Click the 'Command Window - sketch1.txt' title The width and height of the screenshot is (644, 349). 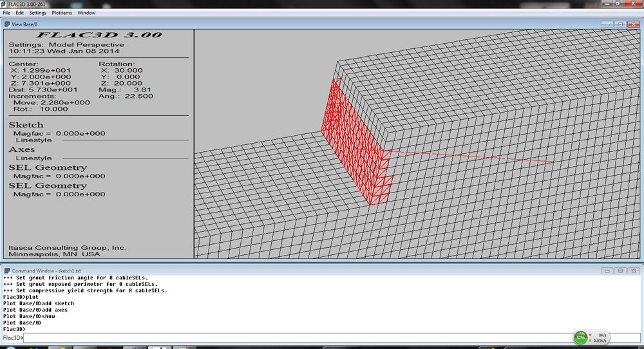pyautogui.click(x=46, y=271)
